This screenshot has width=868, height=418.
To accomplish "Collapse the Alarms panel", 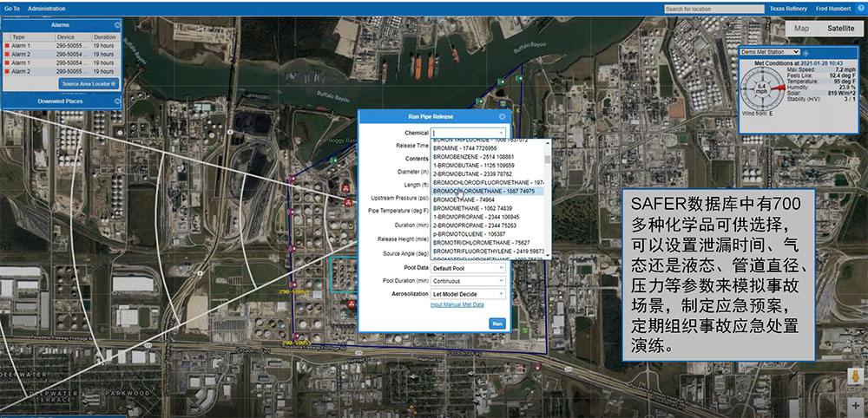I will 117,25.
